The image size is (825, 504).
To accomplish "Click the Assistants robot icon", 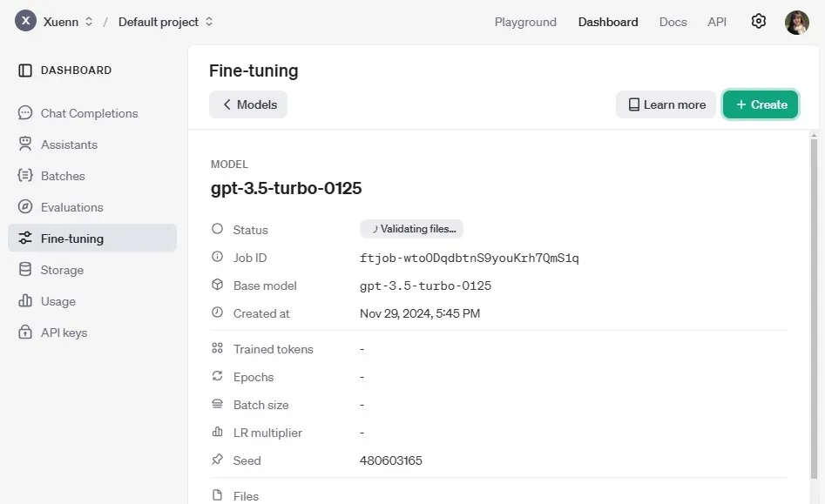I will point(24,144).
